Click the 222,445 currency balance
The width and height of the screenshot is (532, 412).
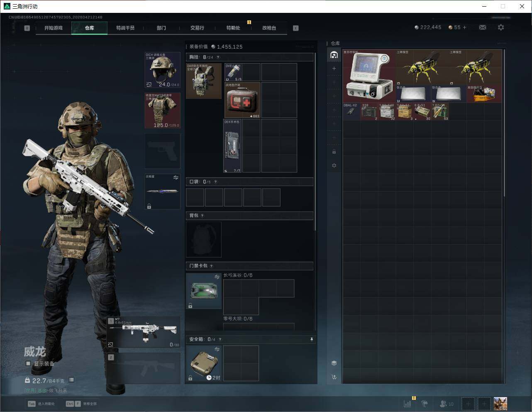coord(428,27)
